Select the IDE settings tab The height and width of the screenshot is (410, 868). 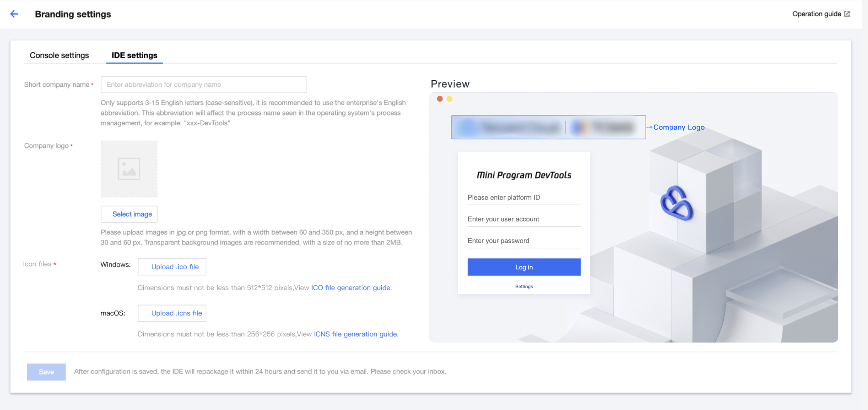point(134,55)
